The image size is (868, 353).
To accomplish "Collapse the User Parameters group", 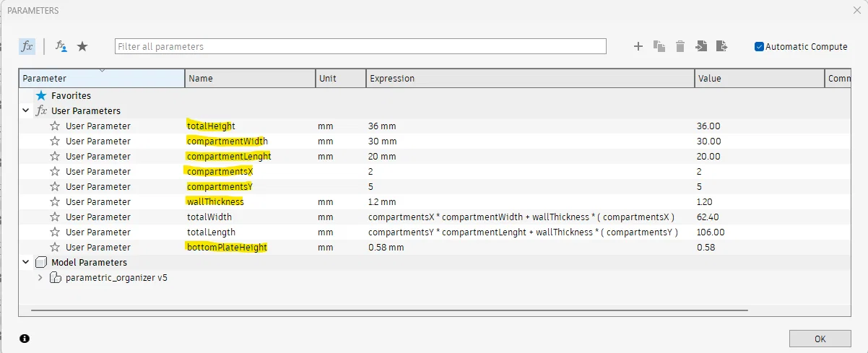I will pos(26,111).
